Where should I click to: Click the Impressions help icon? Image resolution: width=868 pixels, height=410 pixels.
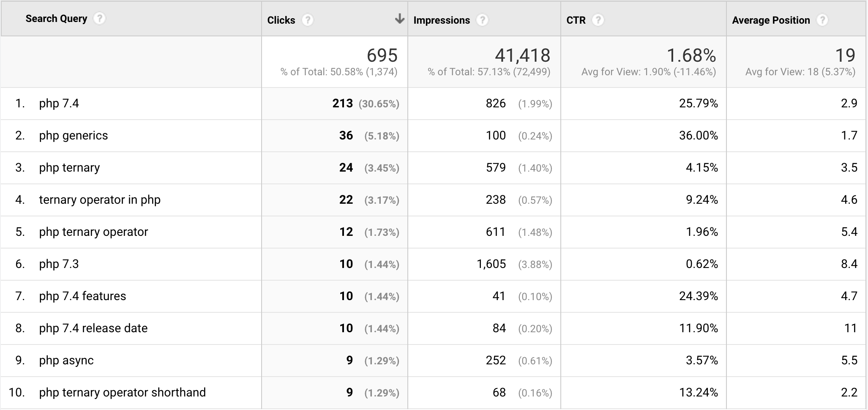(x=482, y=19)
